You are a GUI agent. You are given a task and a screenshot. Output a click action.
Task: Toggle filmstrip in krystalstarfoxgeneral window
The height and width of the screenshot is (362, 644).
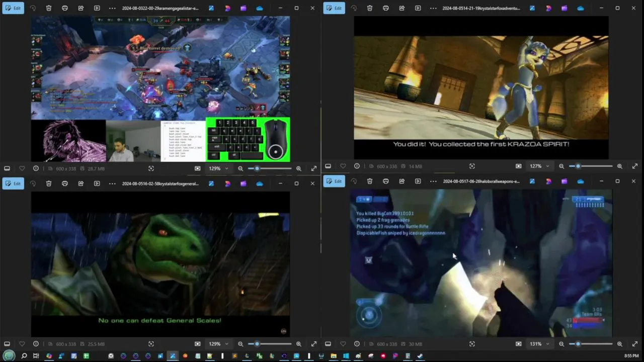click(x=7, y=344)
